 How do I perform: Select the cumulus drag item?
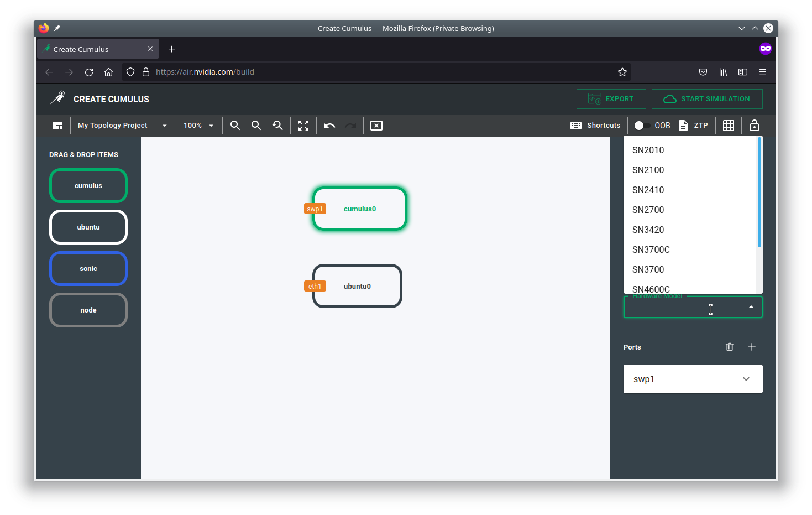point(88,186)
